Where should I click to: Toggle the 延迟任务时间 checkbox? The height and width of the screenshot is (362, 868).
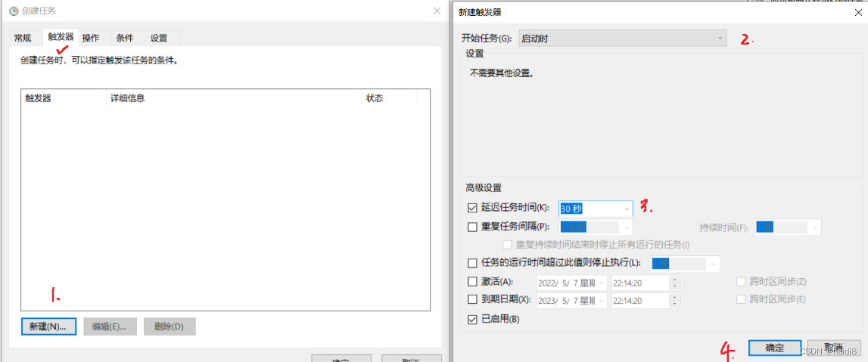(x=472, y=209)
